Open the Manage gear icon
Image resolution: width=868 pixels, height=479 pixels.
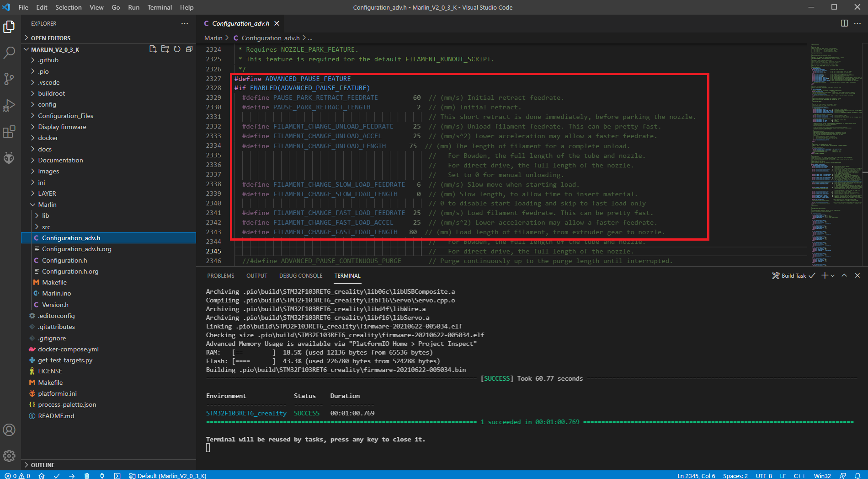9,456
